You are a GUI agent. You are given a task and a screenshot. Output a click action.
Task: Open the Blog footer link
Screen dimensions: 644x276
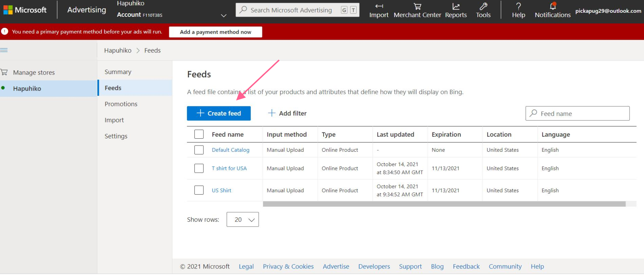[437, 266]
